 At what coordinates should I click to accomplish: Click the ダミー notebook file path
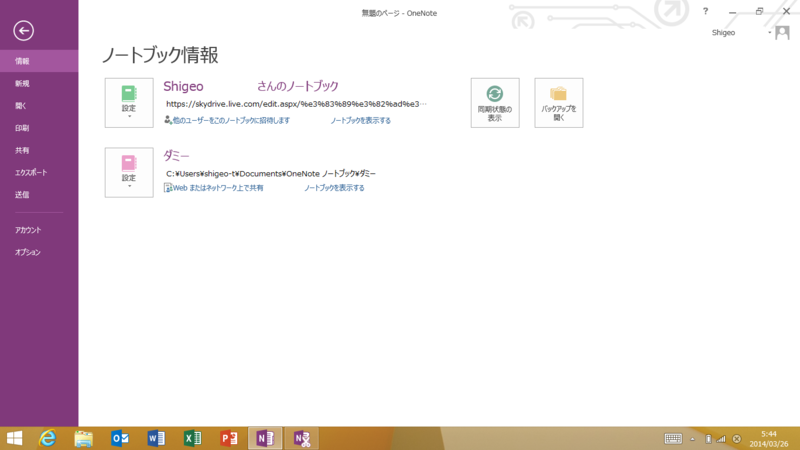[271, 173]
